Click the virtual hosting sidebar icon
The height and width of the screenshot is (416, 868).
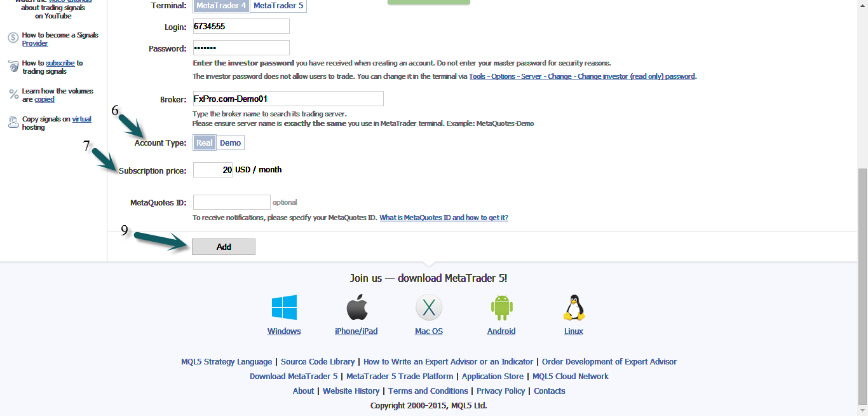(x=13, y=122)
